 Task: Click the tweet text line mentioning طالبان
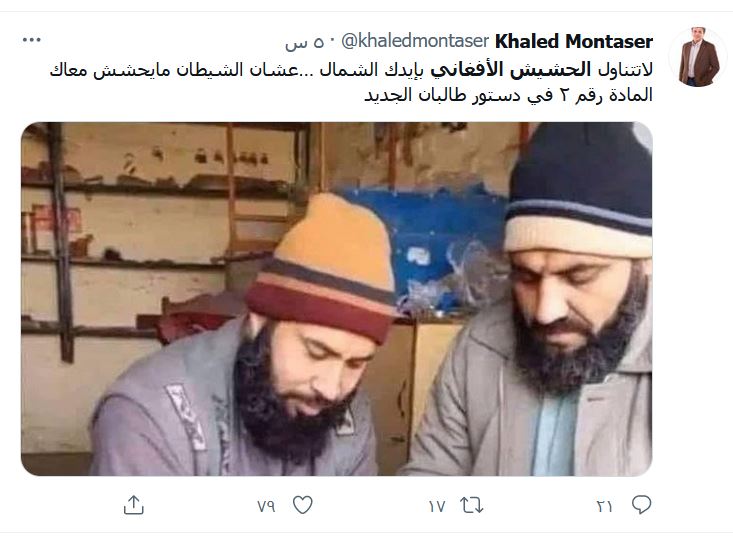(508, 95)
